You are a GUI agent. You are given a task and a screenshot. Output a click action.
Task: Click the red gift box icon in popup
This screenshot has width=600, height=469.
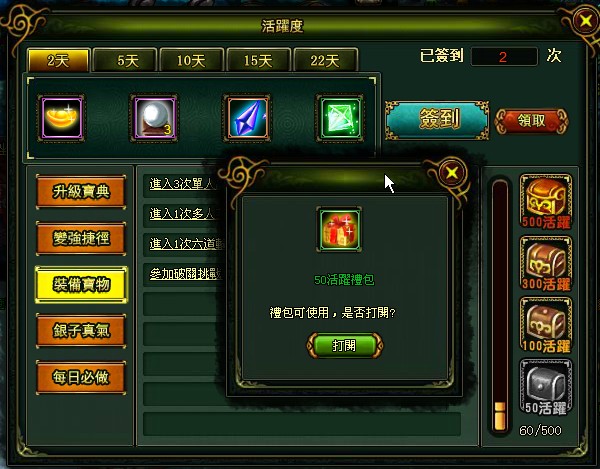pyautogui.click(x=339, y=229)
